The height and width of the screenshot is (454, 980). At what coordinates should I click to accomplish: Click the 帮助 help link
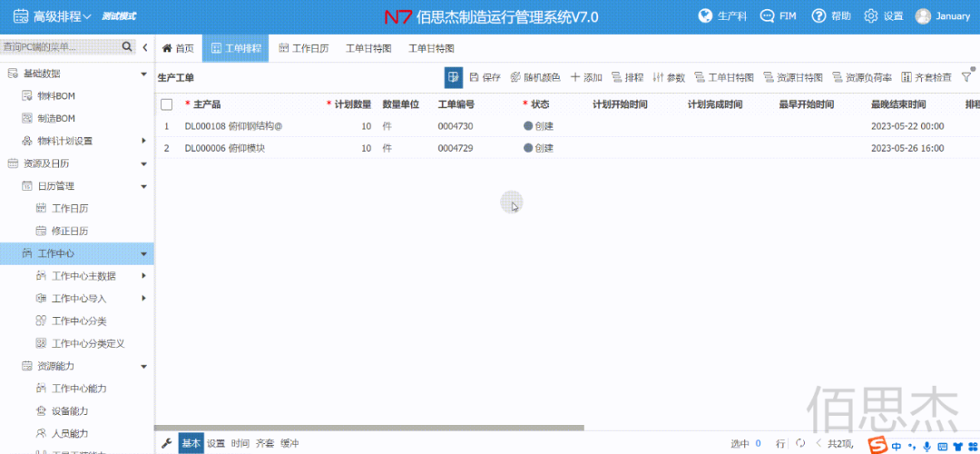tap(831, 16)
